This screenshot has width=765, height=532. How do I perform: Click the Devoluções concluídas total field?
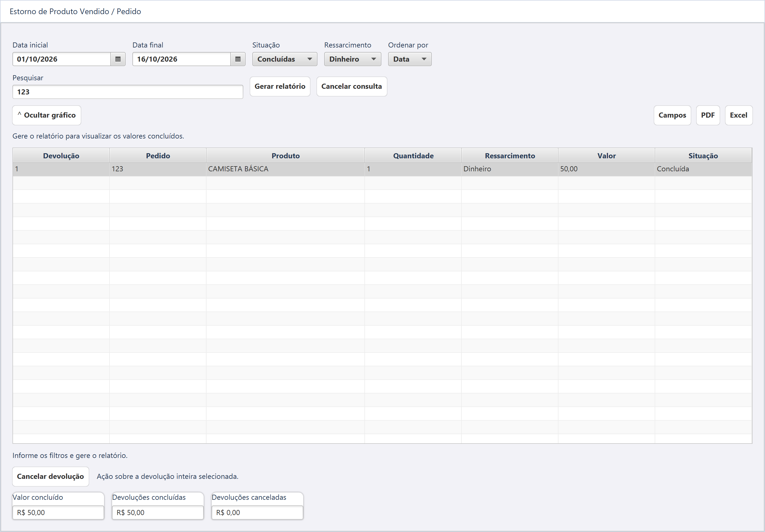(x=158, y=512)
